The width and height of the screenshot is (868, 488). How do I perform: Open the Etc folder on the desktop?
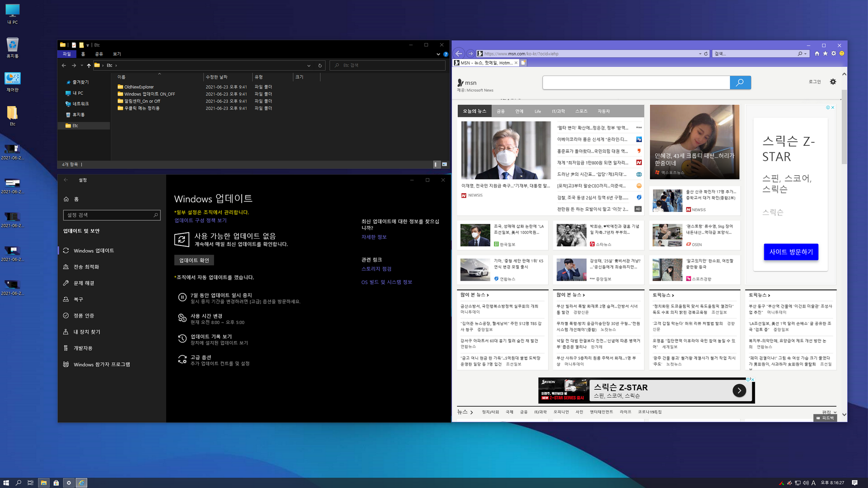(x=13, y=116)
